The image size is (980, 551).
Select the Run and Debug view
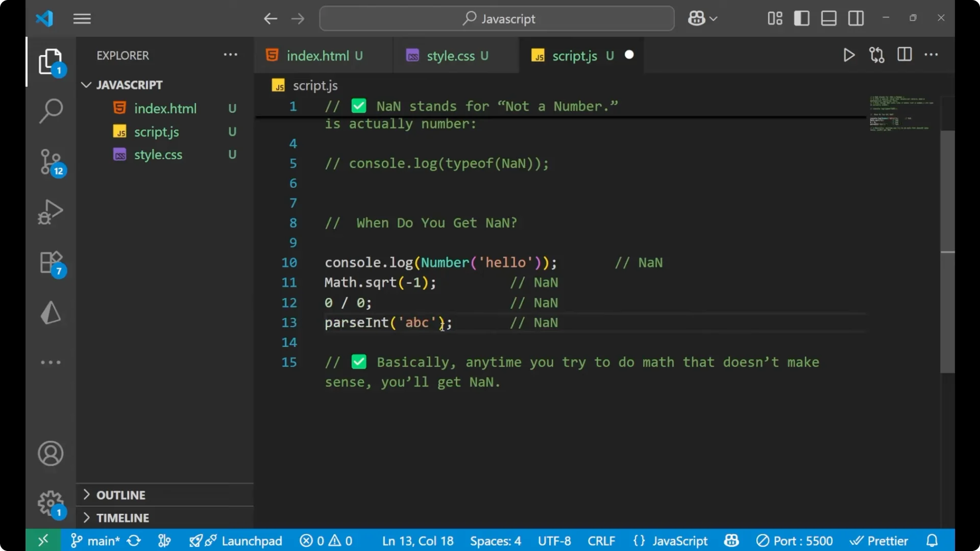pyautogui.click(x=50, y=212)
